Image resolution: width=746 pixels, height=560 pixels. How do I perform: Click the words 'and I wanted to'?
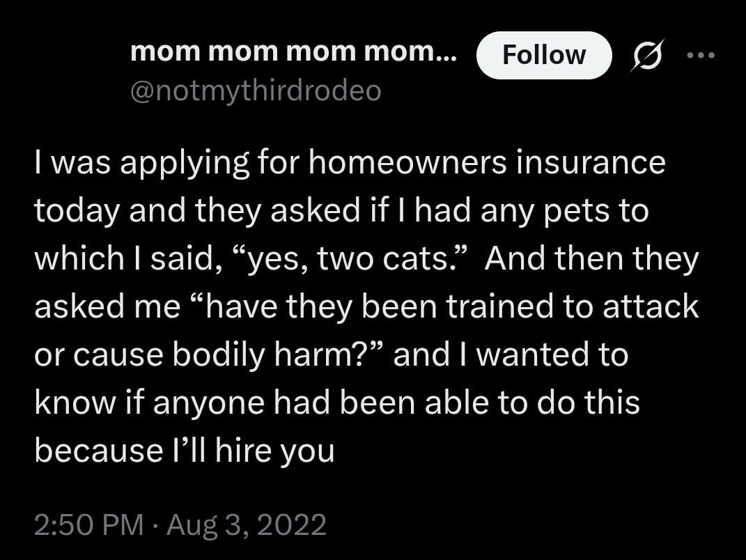pyautogui.click(x=511, y=355)
